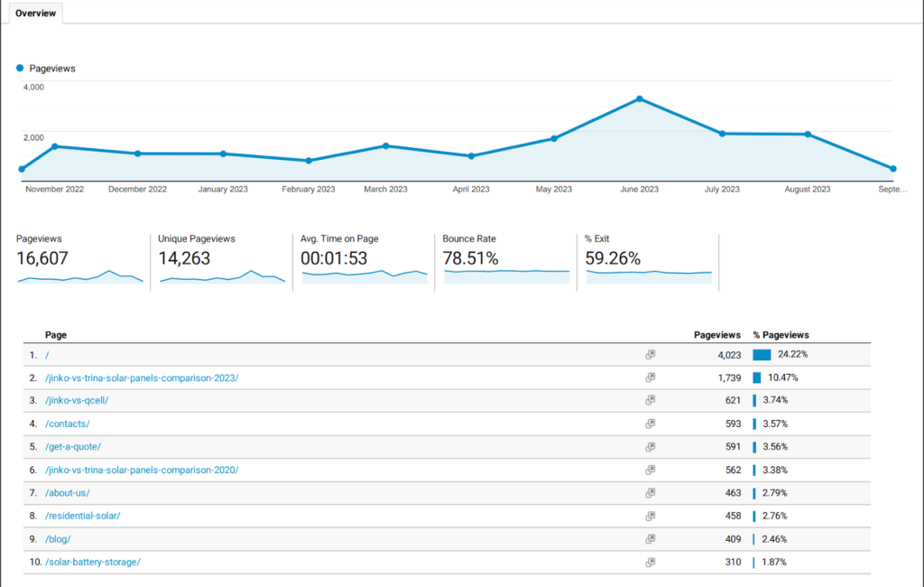Image resolution: width=924 pixels, height=587 pixels.
Task: Click the % Exit metric tile
Action: point(648,260)
